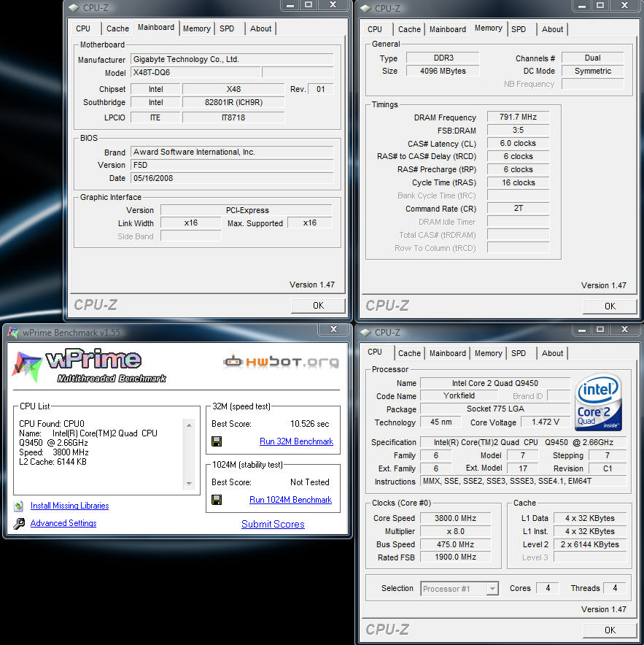Close the wPrime Benchmark window
This screenshot has height=645, width=644.
333,328
